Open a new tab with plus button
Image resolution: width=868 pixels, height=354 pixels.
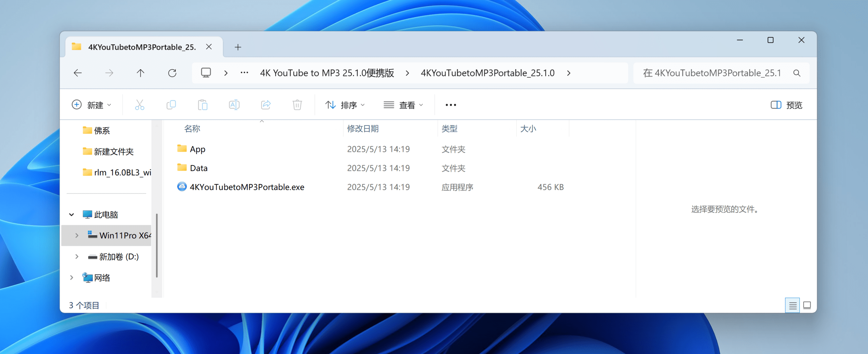[x=238, y=47]
